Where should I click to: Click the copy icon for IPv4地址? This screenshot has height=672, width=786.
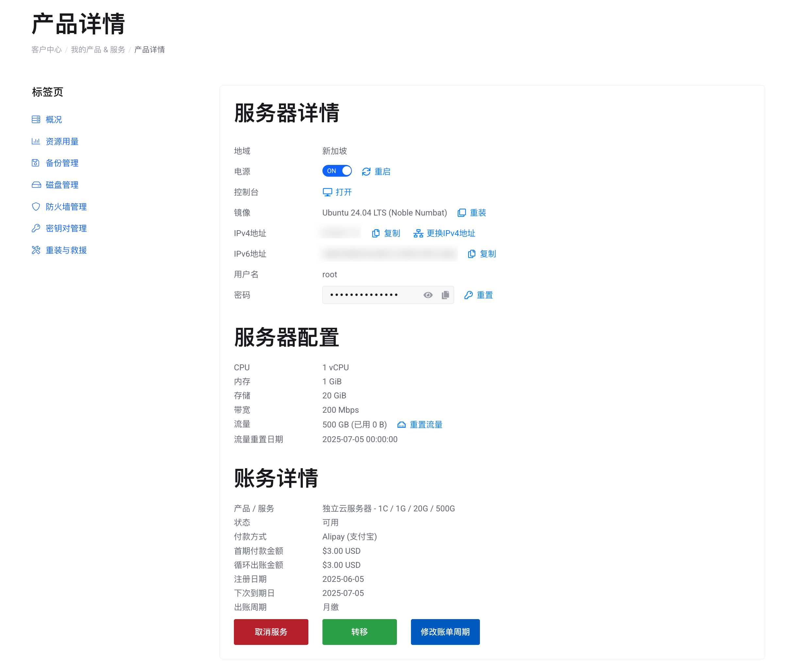tap(376, 233)
